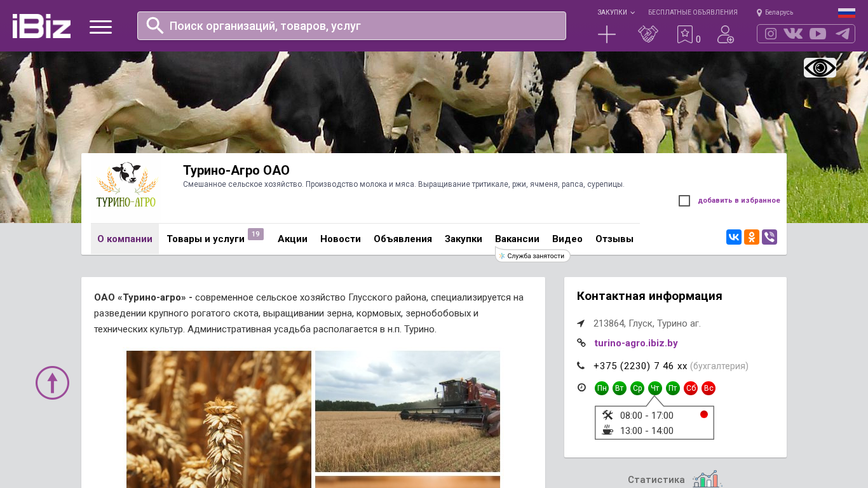Open iBiz Instagram page
Screen dimensions: 868x488
(x=771, y=34)
